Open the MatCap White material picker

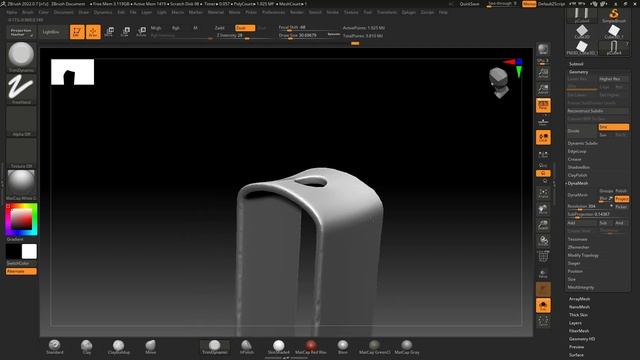point(21,185)
